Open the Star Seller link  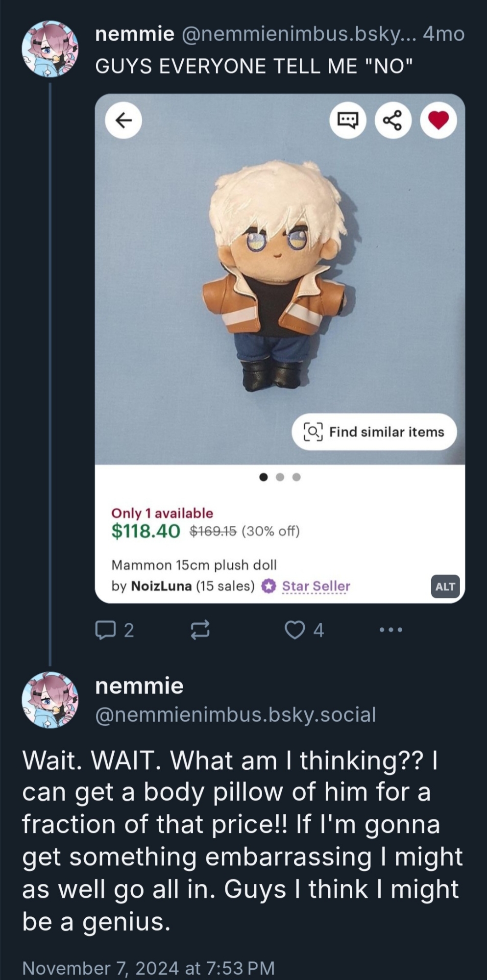[x=316, y=586]
